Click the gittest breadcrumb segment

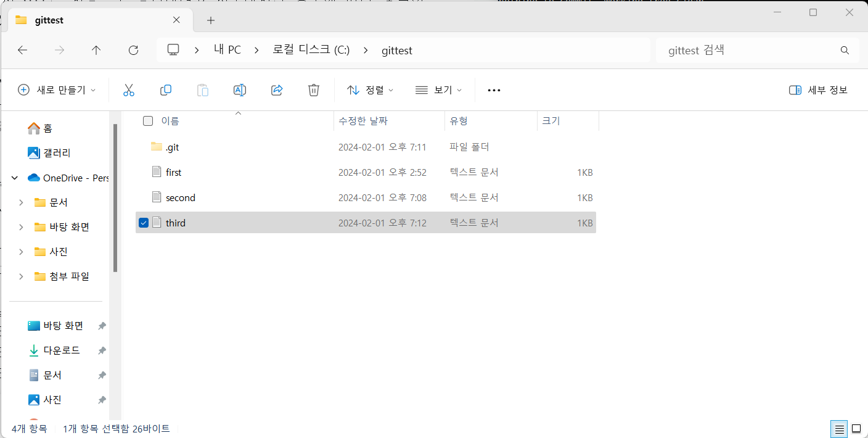[x=397, y=51]
